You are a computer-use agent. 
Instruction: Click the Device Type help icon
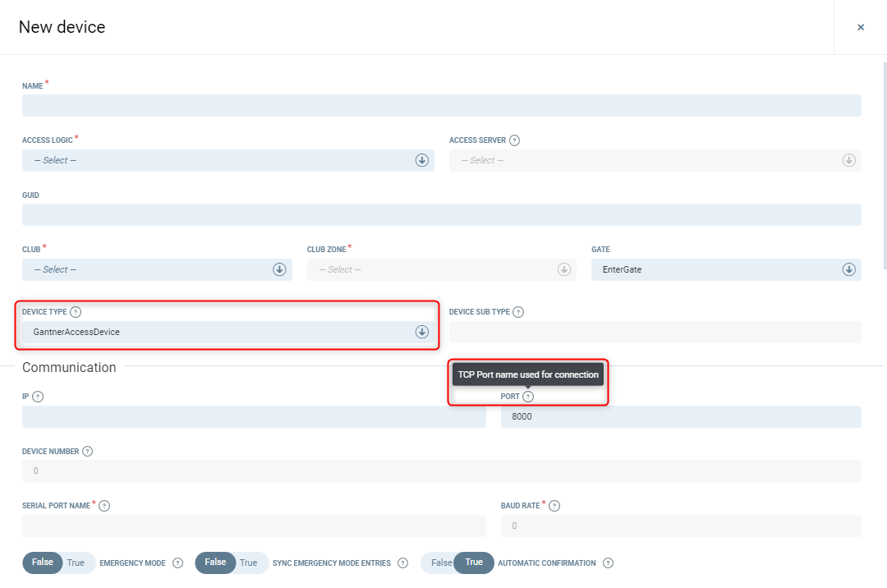point(76,312)
